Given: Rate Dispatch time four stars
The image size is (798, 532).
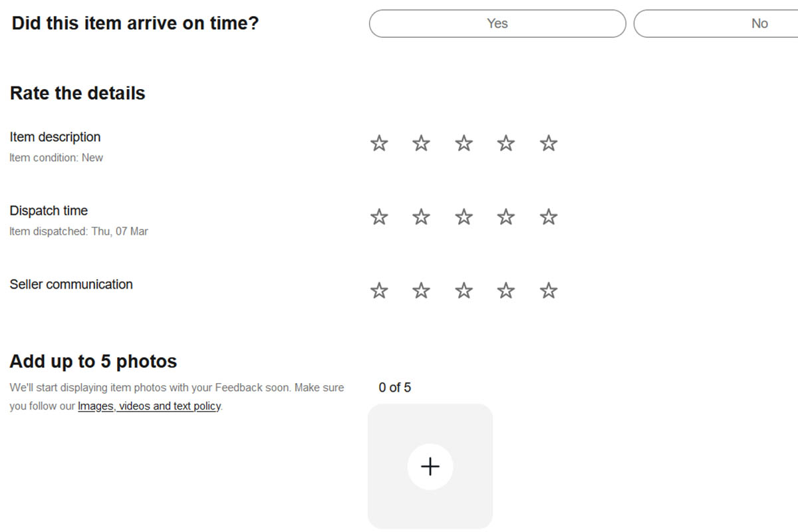Looking at the screenshot, I should coord(505,216).
